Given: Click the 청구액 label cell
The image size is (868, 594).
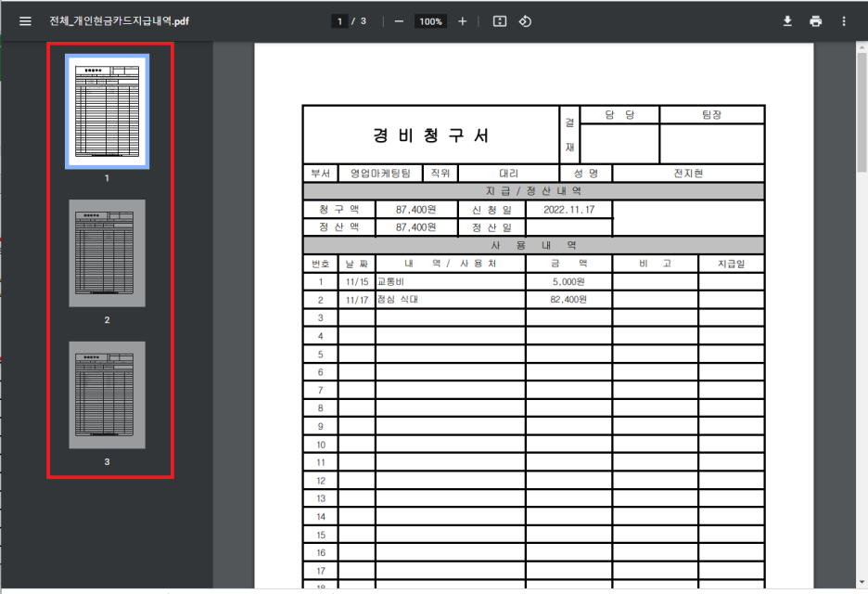Looking at the screenshot, I should click(338, 210).
